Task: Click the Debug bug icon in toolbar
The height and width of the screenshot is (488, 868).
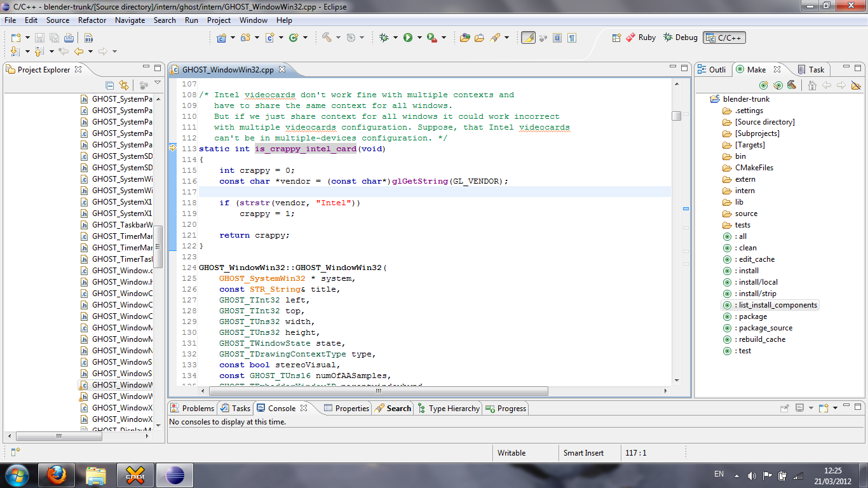Action: point(384,38)
